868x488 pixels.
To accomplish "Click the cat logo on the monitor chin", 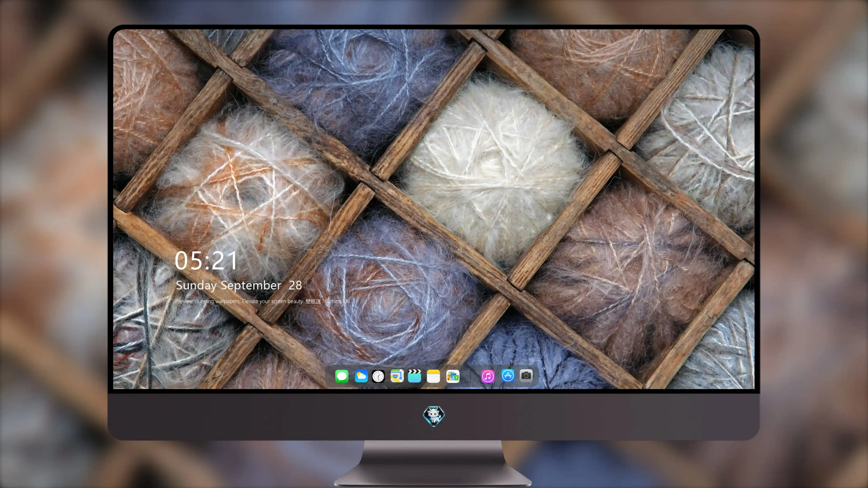I will coord(434,416).
